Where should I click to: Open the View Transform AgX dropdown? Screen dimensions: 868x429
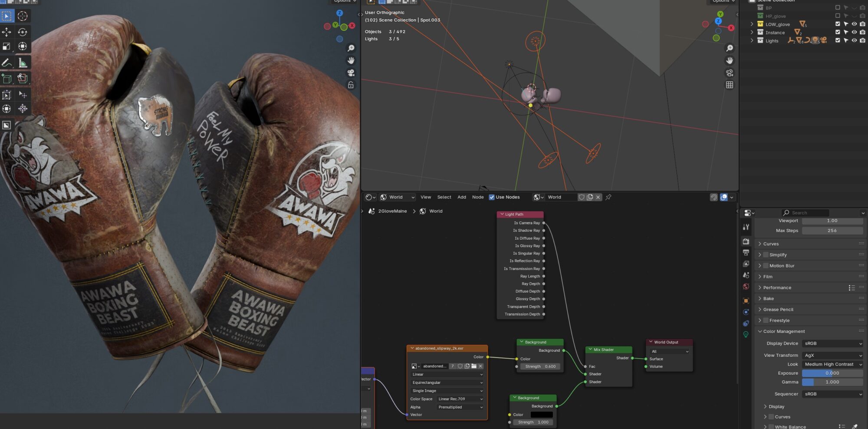(x=832, y=355)
